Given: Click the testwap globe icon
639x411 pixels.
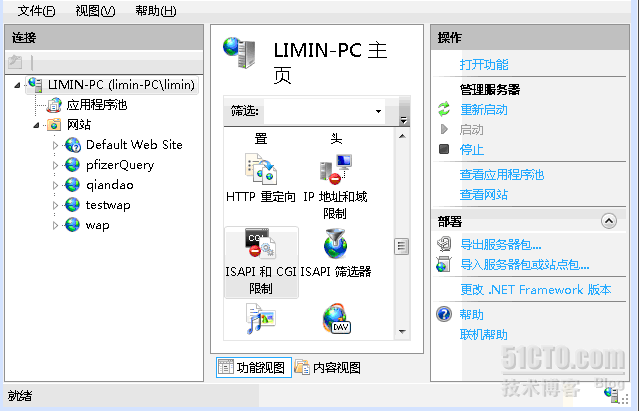Looking at the screenshot, I should click(73, 205).
